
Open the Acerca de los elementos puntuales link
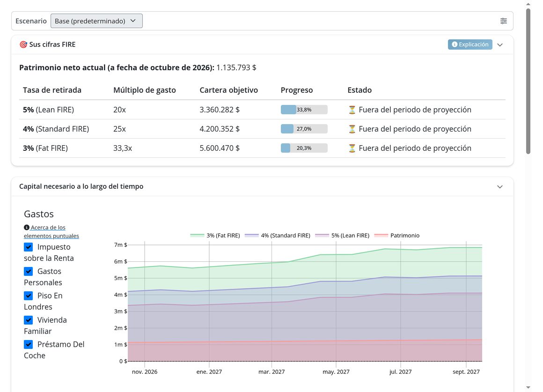pyautogui.click(x=51, y=231)
